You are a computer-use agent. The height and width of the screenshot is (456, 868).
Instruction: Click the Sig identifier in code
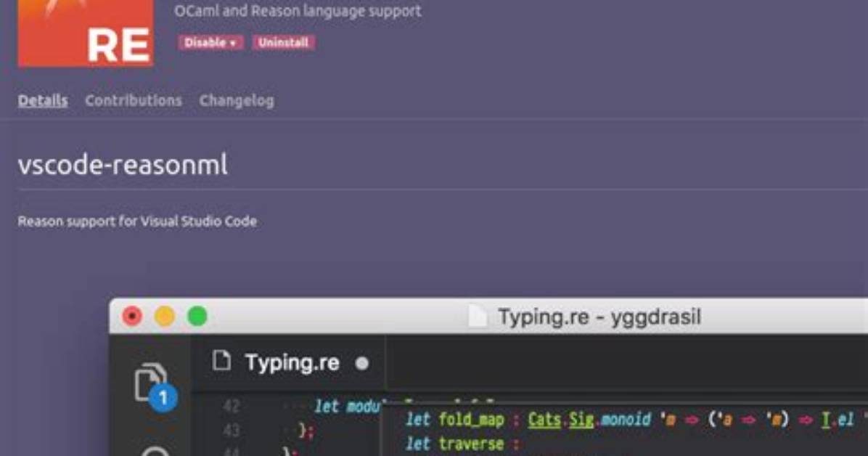[x=581, y=420]
